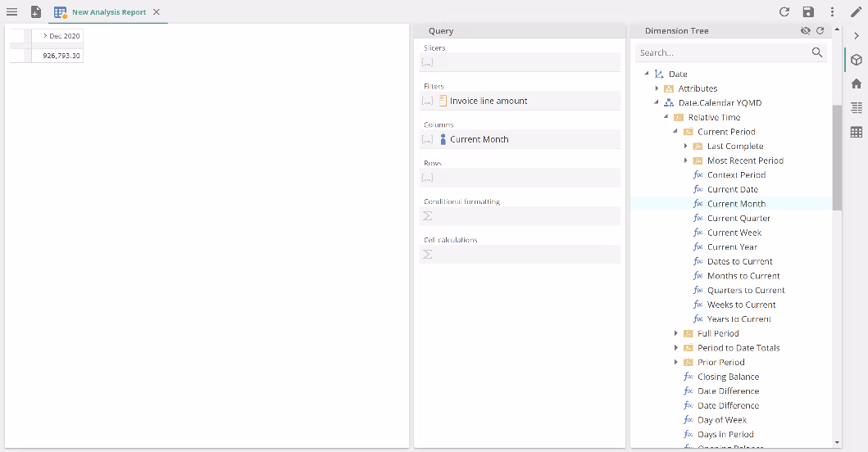Click the Dimension Tree vertical scrollbar
Viewport: 868px width, 452px height.
(837, 156)
